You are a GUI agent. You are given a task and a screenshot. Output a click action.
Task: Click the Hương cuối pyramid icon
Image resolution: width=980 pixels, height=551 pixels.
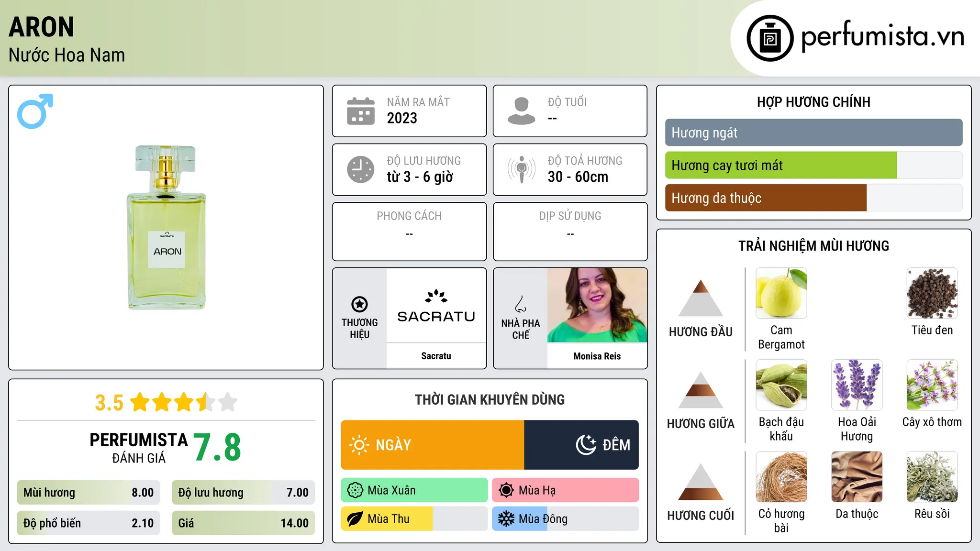point(701,482)
